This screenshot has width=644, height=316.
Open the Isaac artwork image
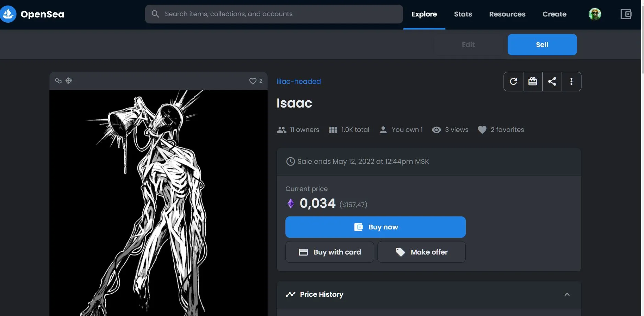[x=158, y=203]
